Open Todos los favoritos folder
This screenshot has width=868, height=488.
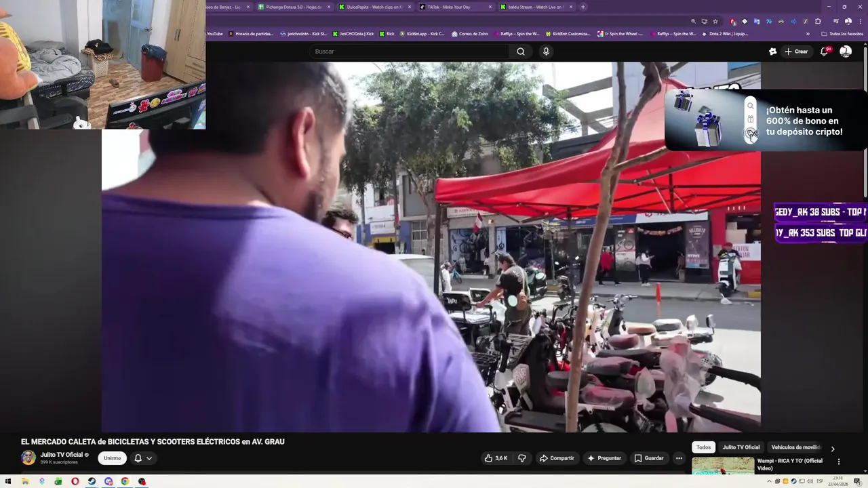click(x=842, y=33)
